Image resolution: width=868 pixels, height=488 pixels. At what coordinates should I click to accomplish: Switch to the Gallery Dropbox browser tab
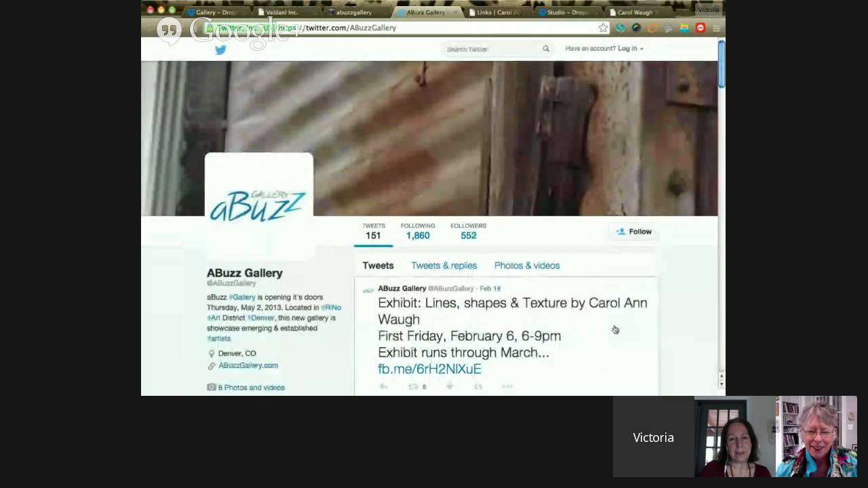click(x=216, y=12)
